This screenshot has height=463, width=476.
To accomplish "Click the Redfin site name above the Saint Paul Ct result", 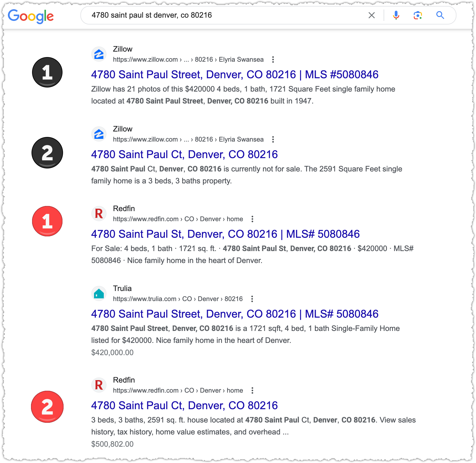I will (x=124, y=380).
